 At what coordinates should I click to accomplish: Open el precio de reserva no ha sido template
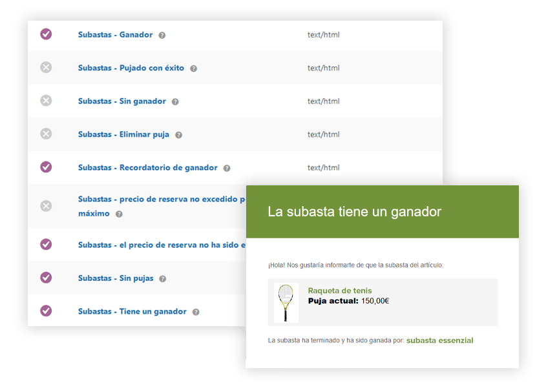point(162,245)
